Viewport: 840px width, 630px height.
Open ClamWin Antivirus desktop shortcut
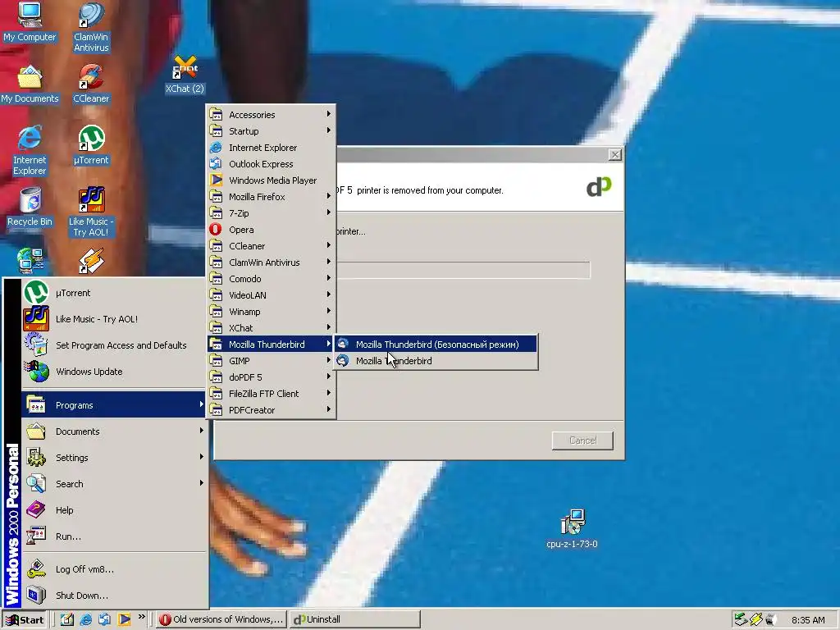click(x=91, y=27)
